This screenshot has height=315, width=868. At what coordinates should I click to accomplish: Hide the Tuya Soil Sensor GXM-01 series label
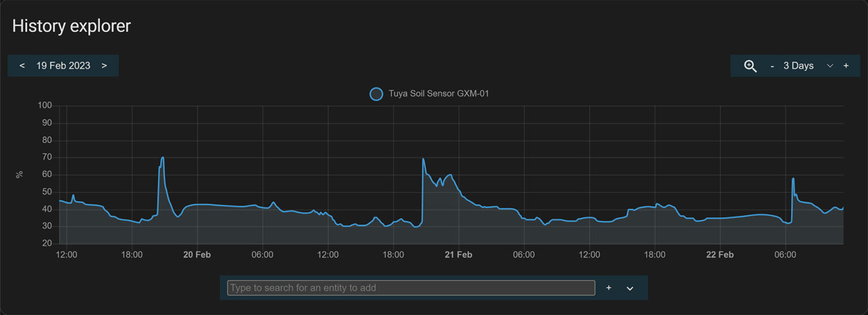click(x=439, y=94)
